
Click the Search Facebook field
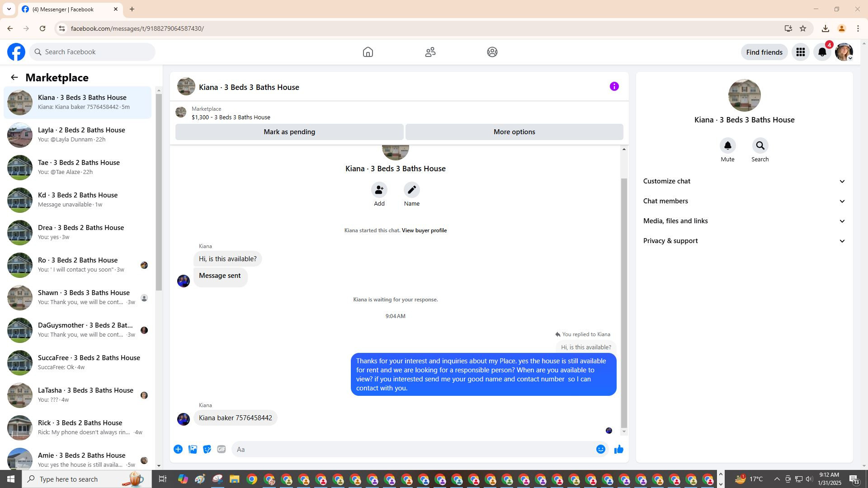pyautogui.click(x=92, y=52)
